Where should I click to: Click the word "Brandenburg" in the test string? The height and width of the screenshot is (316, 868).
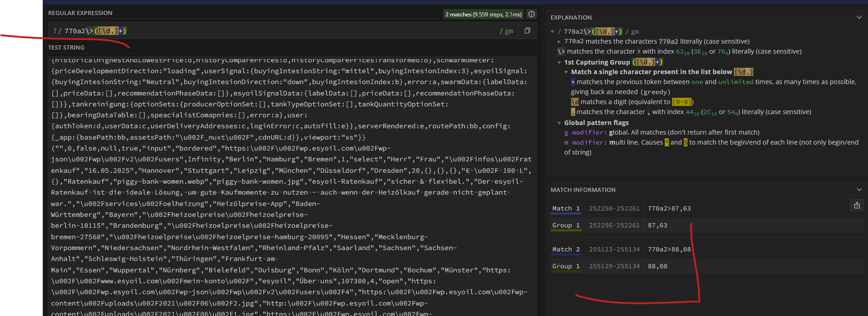(x=135, y=226)
